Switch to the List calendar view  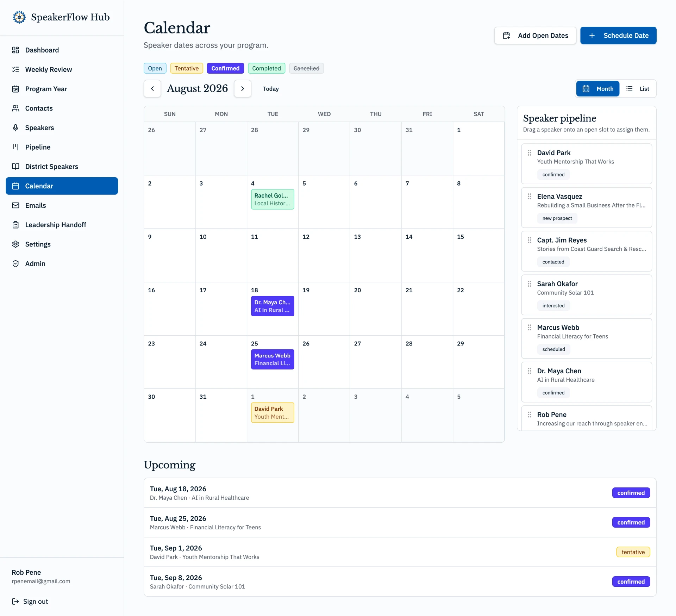pos(638,89)
